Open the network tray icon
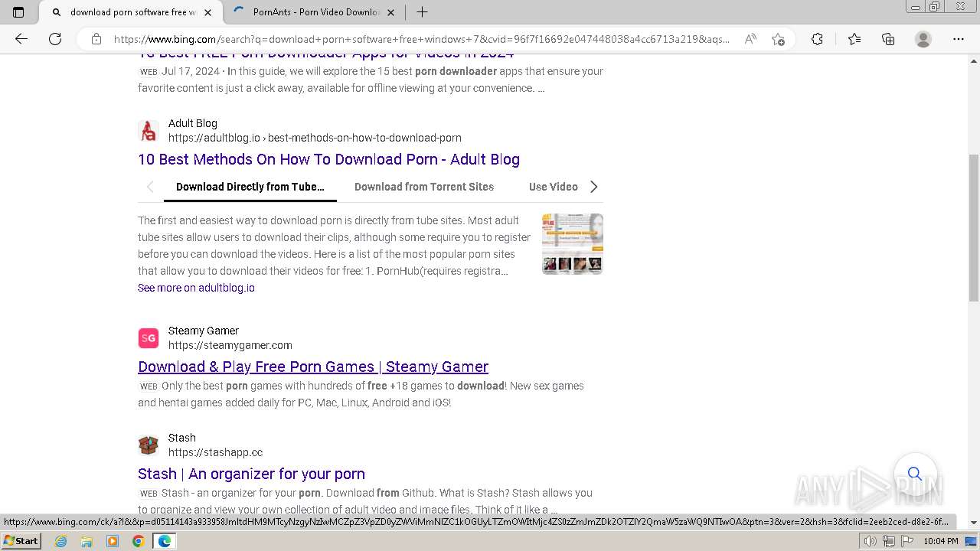 pos(888,541)
